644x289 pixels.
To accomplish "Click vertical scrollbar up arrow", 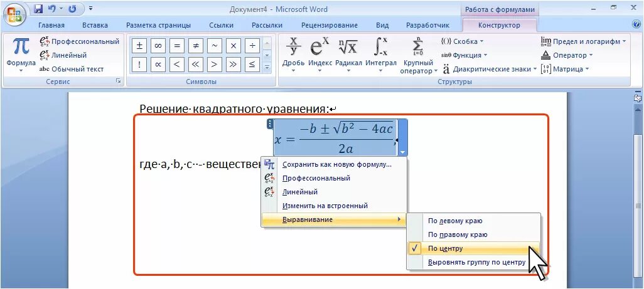I will pyautogui.click(x=638, y=110).
